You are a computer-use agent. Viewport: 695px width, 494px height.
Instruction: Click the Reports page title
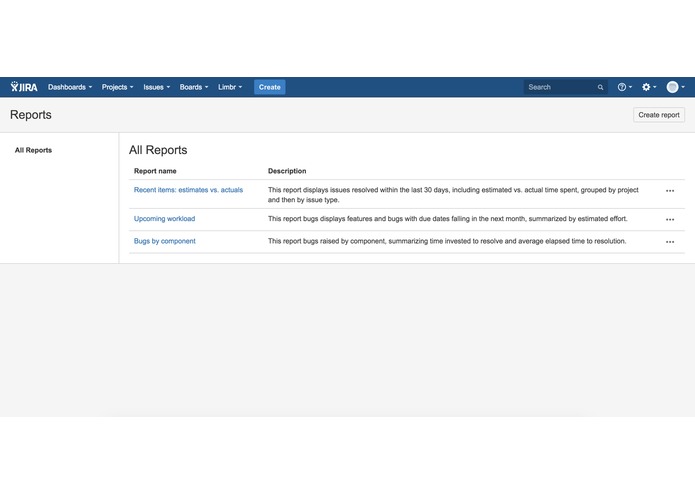[x=31, y=115]
